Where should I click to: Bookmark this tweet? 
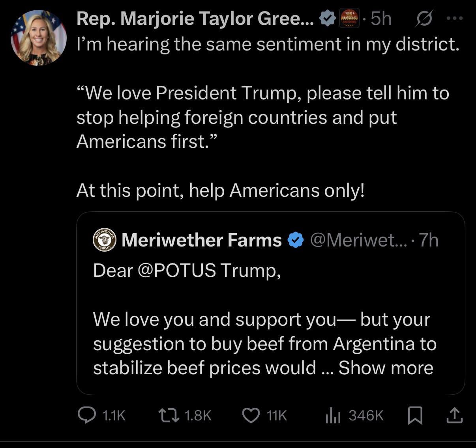pos(415,416)
